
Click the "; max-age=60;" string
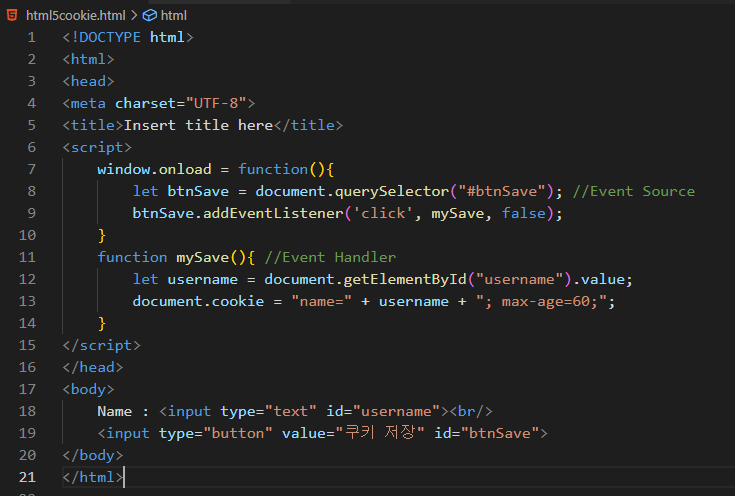tap(541, 301)
